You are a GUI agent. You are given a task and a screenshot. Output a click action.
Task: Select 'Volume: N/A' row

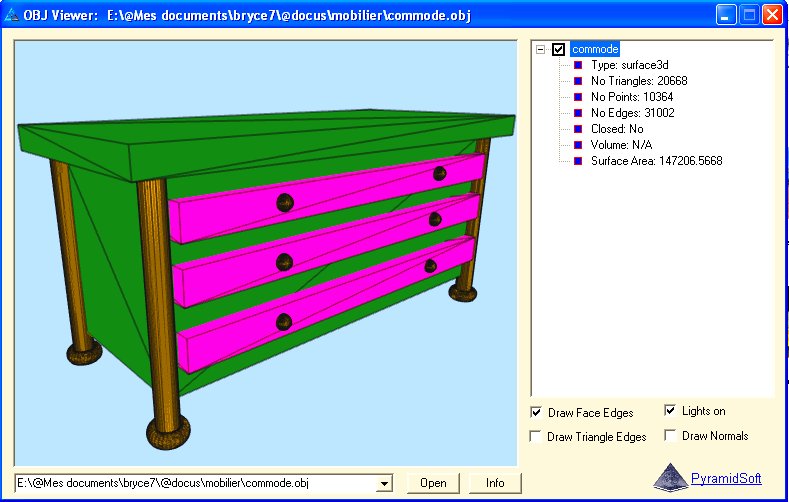[621, 145]
